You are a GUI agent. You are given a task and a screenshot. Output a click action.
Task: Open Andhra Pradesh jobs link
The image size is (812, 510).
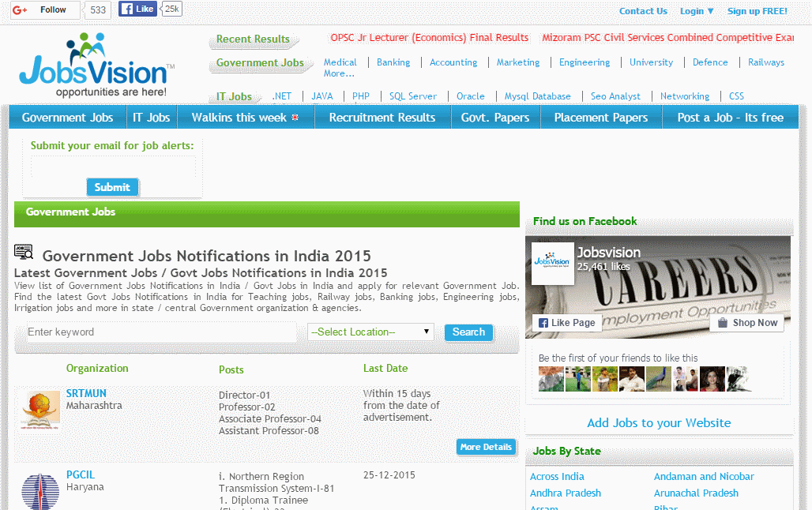pos(566,493)
